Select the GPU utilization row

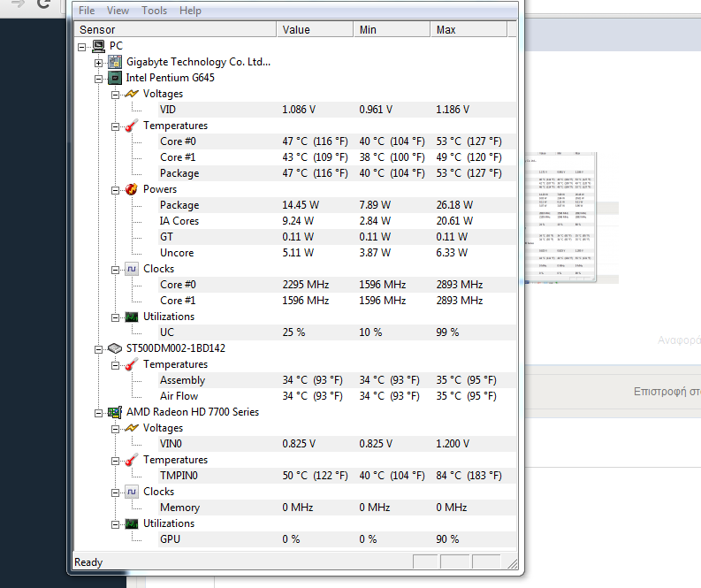click(337, 539)
